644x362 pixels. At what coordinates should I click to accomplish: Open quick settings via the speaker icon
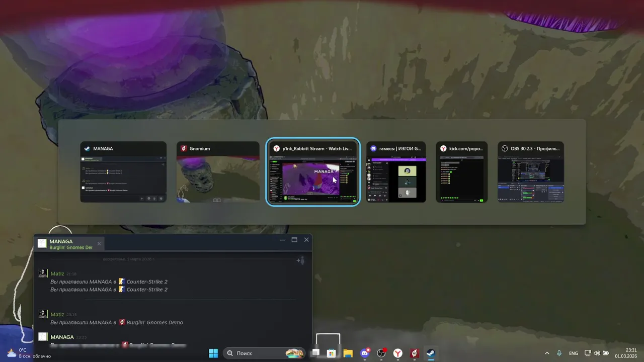click(x=597, y=353)
